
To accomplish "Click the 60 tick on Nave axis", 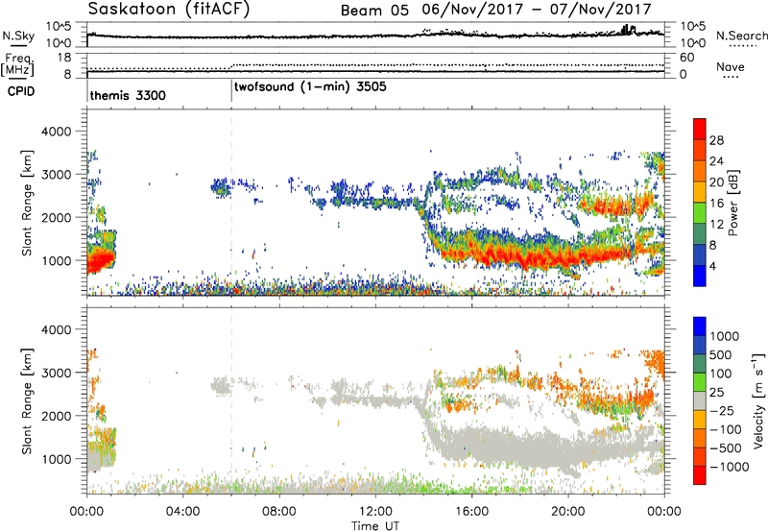I will click(686, 58).
